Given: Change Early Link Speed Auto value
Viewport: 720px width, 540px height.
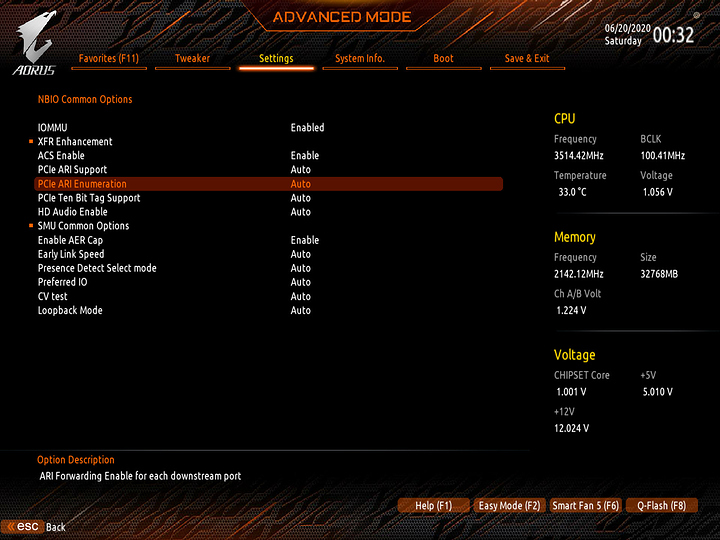Looking at the screenshot, I should click(301, 254).
